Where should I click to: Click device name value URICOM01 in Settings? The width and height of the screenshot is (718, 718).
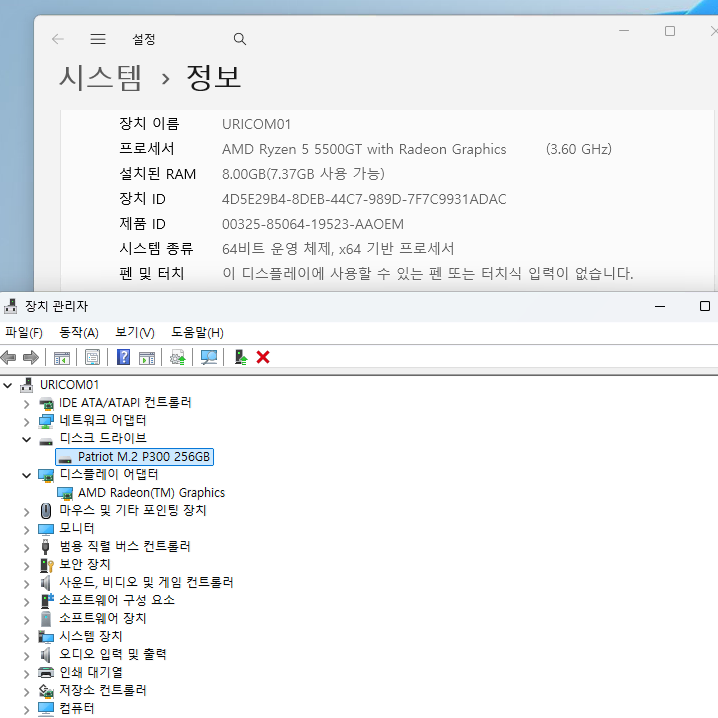[256, 124]
